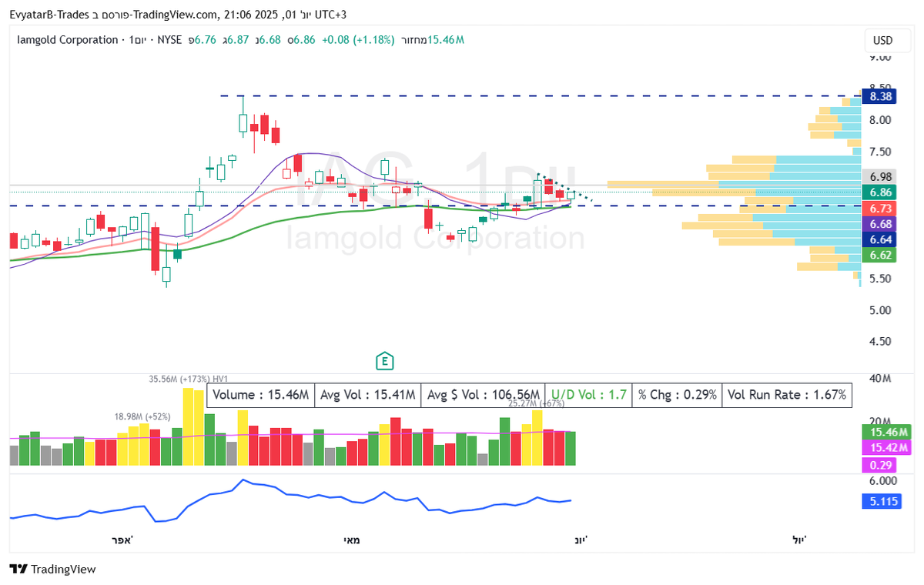The image size is (924, 585).
Task: Click the 15.46M volume value in header
Action: click(446, 39)
